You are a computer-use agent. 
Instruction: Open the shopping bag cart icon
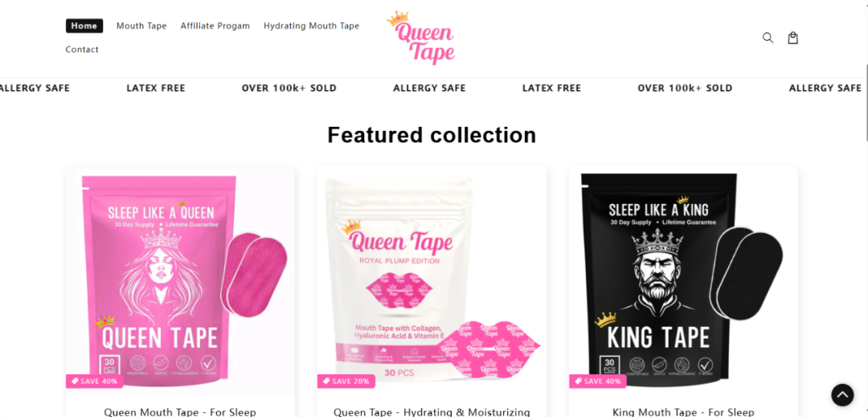tap(792, 38)
